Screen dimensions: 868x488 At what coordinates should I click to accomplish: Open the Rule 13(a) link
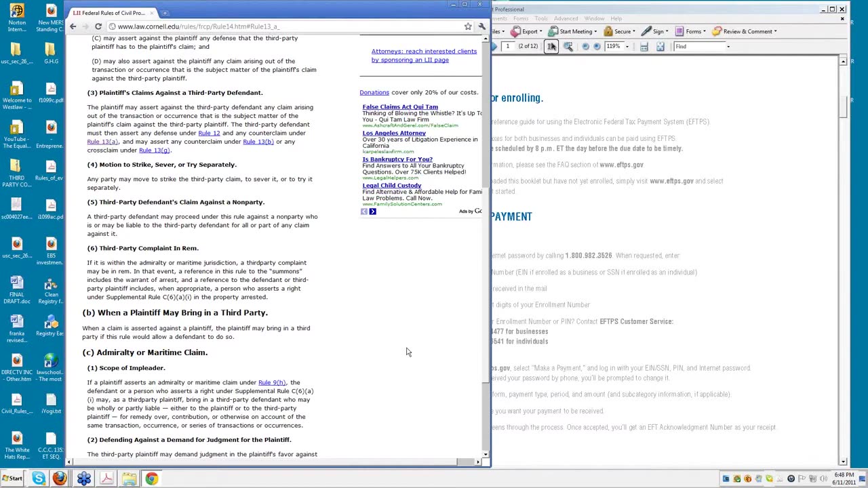(102, 142)
